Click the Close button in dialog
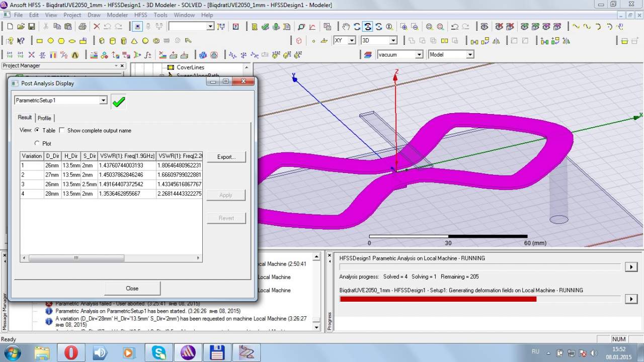The width and height of the screenshot is (644, 362). tap(132, 288)
